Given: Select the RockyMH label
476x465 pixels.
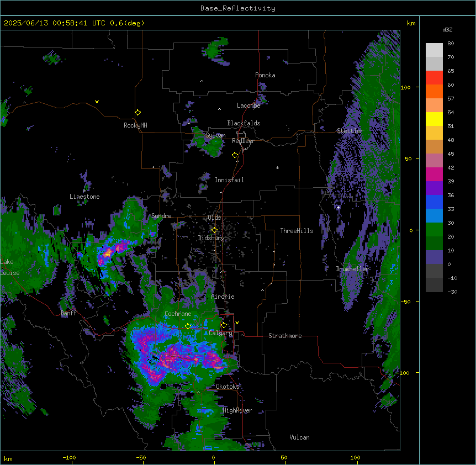Looking at the screenshot, I should (x=135, y=125).
